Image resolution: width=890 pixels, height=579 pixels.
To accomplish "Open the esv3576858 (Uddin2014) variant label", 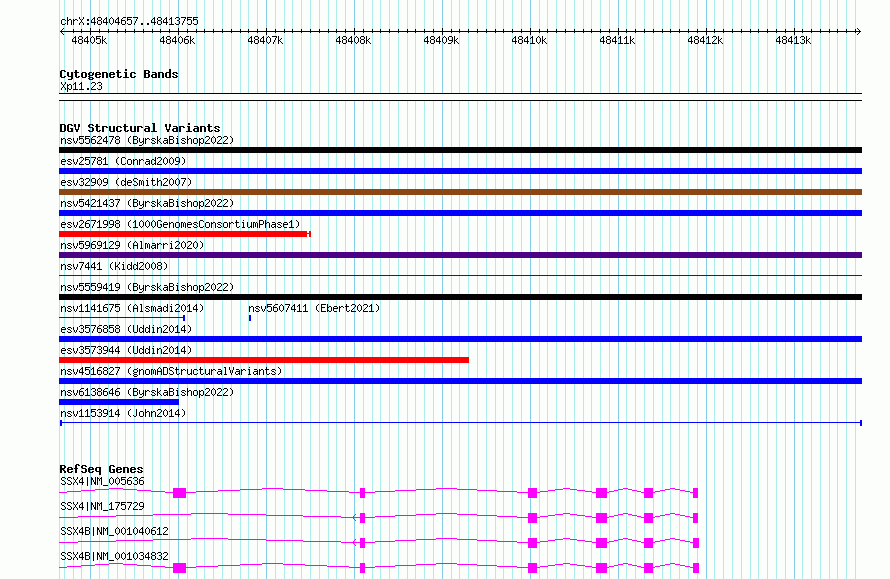I will (126, 329).
